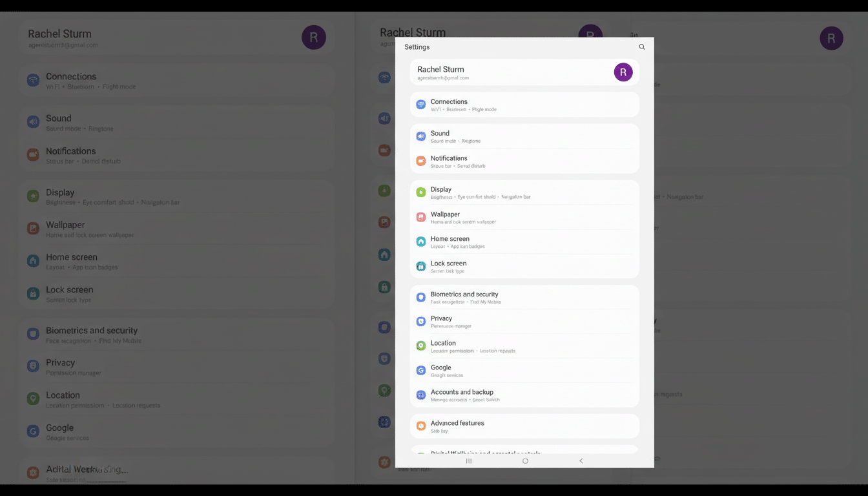Open the recent apps navigation control
868x496 pixels.
point(468,461)
